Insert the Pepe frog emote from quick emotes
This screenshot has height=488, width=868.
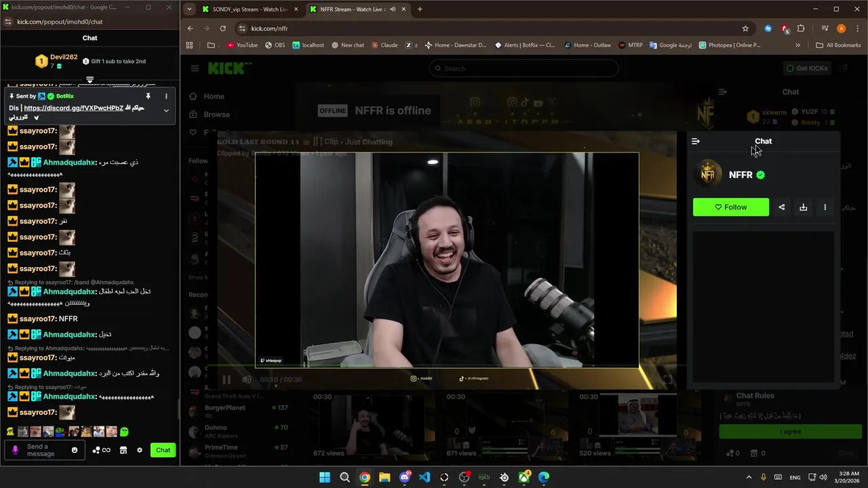pos(61,431)
